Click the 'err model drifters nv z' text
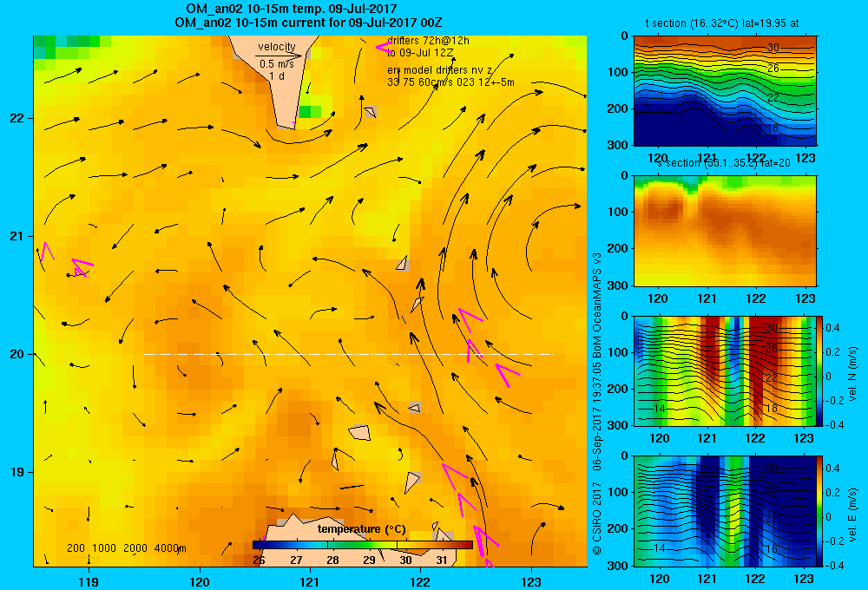868x590 pixels. (439, 70)
